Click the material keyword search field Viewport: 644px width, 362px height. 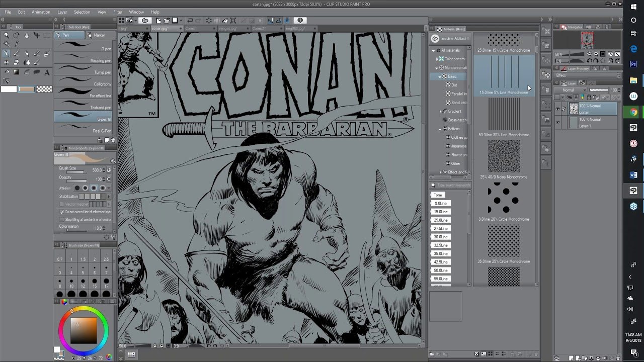click(450, 185)
